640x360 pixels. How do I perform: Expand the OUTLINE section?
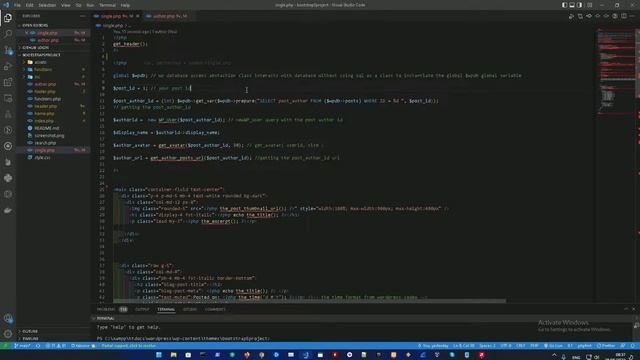click(x=30, y=331)
